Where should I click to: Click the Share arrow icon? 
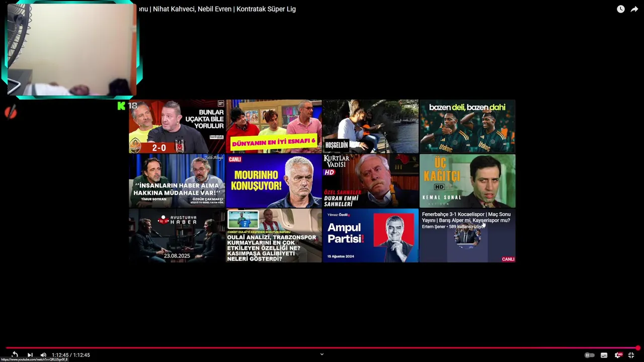click(634, 9)
